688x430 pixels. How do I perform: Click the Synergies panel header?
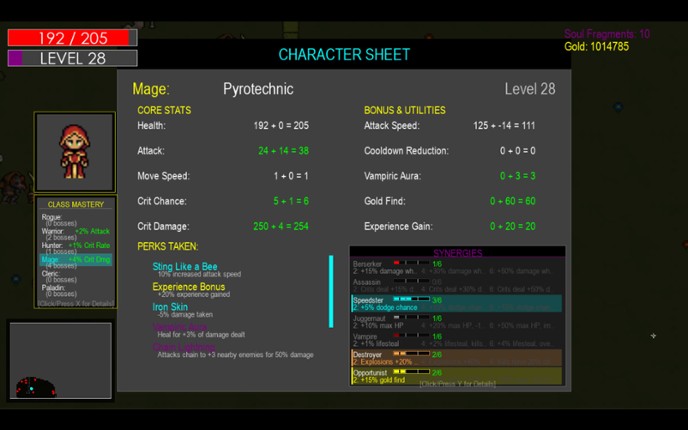coord(457,253)
